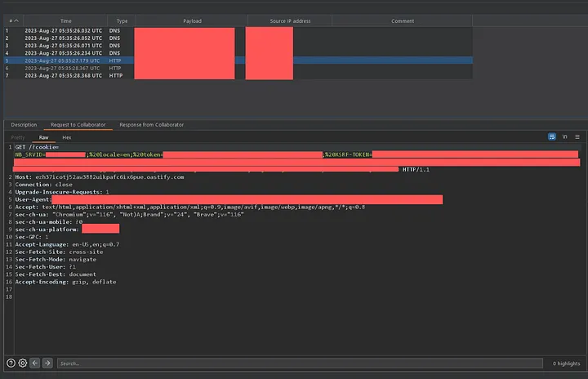Image resolution: width=588 pixels, height=379 pixels.
Task: Open the help question mark icon
Action: pyautogui.click(x=11, y=363)
